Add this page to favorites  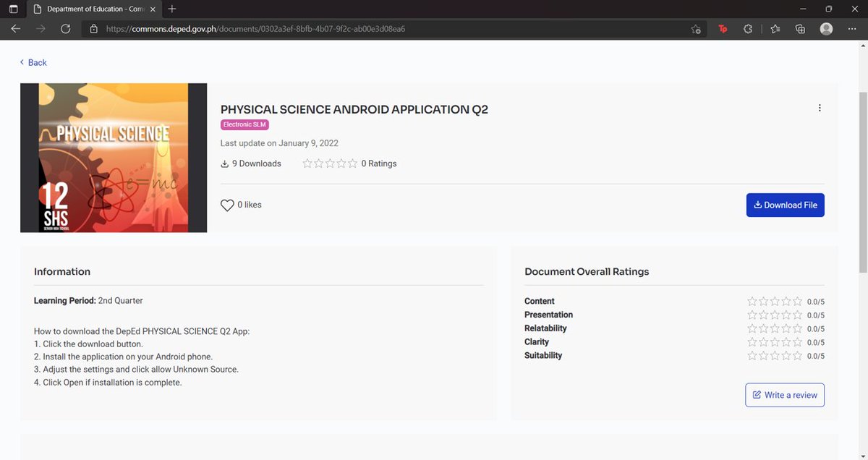[696, 29]
